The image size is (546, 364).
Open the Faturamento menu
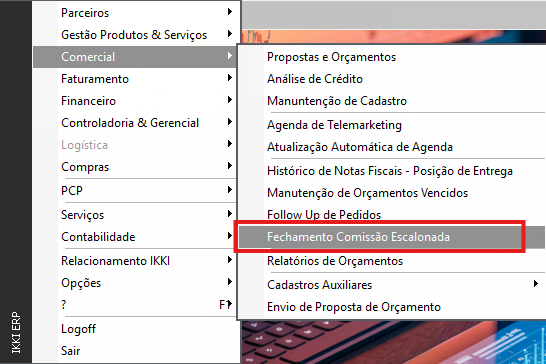[134, 79]
